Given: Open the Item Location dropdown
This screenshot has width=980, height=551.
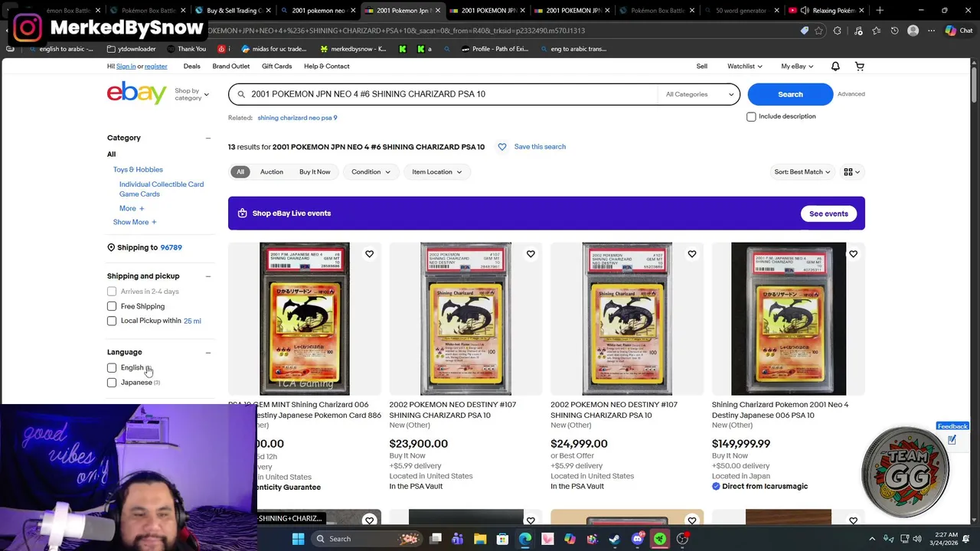Looking at the screenshot, I should point(437,172).
